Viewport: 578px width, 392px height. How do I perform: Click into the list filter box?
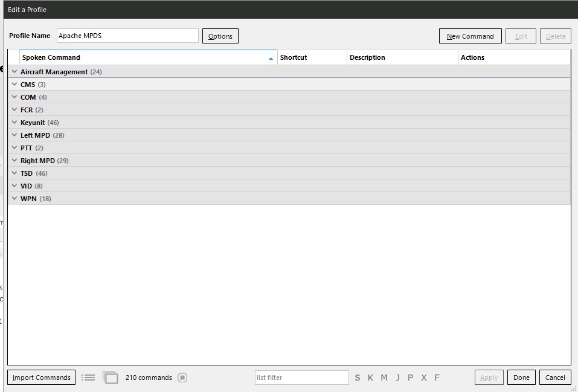(301, 378)
